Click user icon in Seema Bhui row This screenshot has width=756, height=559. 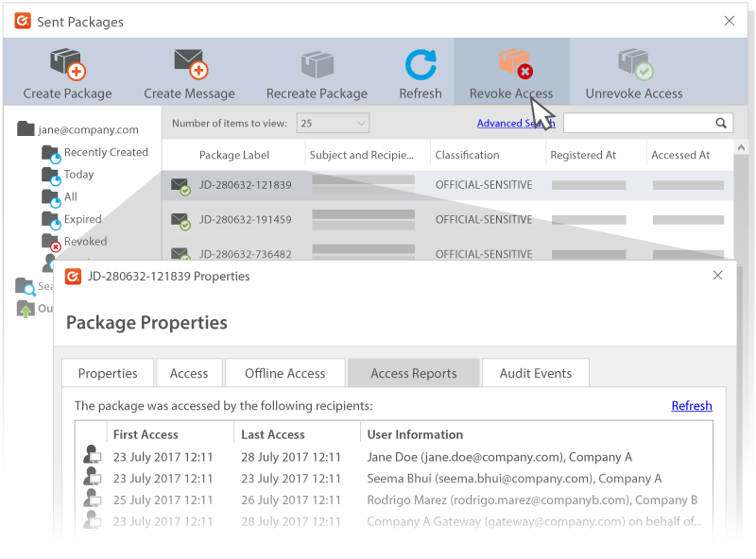coord(92,477)
